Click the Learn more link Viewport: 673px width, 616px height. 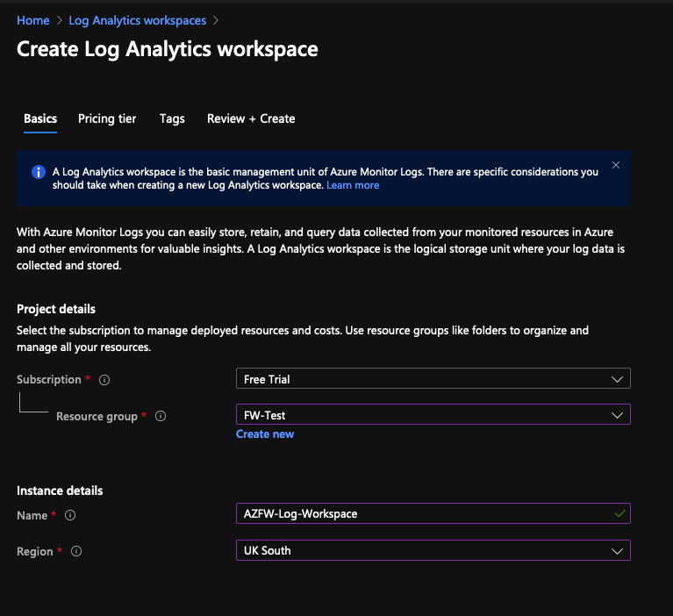[353, 185]
